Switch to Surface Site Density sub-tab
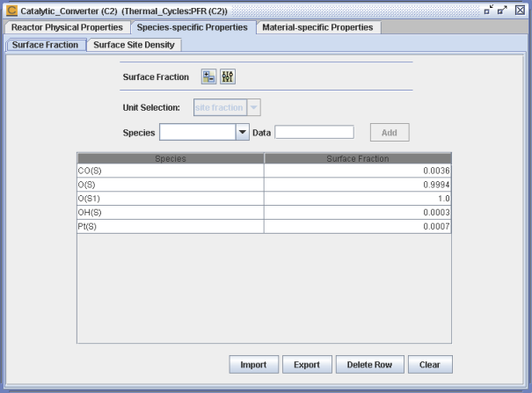 [x=134, y=45]
